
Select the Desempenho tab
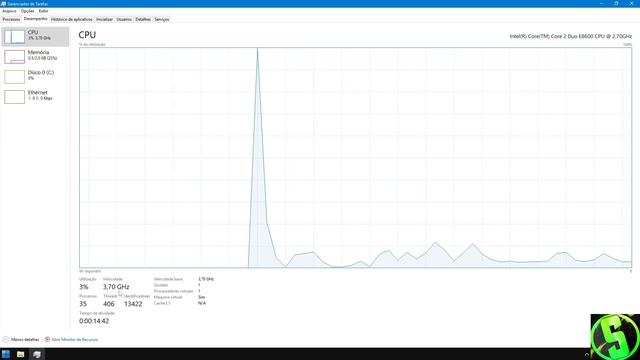36,19
